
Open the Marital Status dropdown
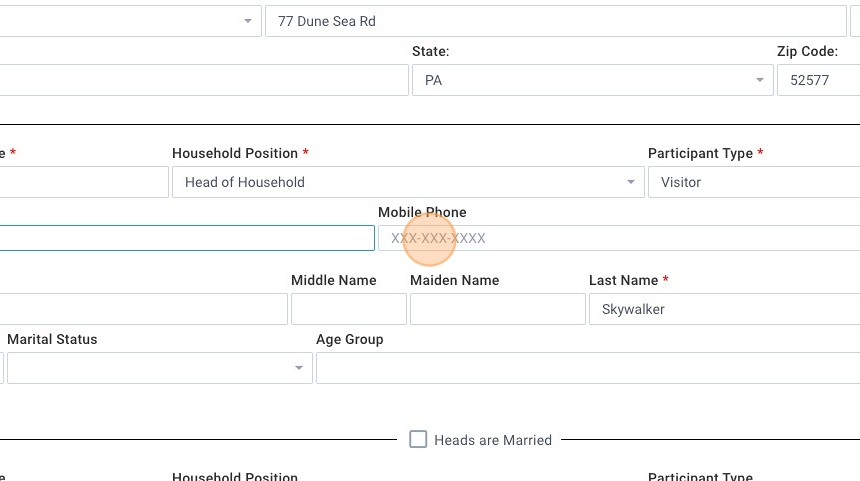tap(159, 368)
